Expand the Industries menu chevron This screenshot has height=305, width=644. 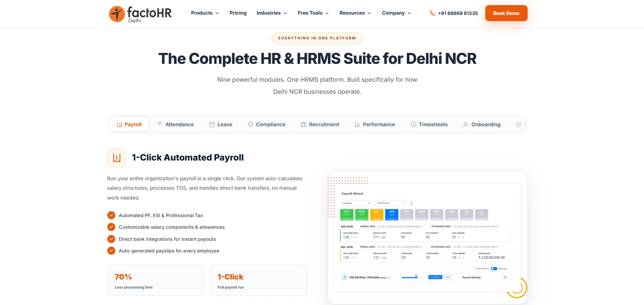[x=285, y=13]
